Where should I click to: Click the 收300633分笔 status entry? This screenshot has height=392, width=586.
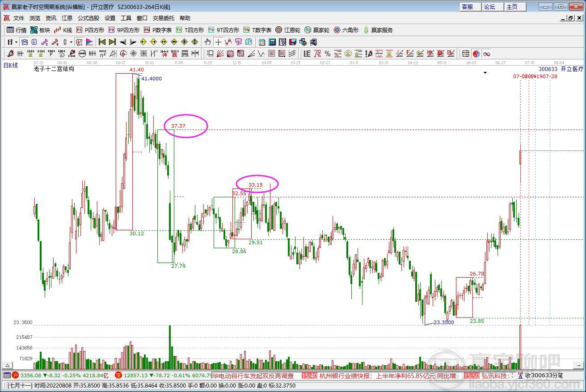coord(544,375)
